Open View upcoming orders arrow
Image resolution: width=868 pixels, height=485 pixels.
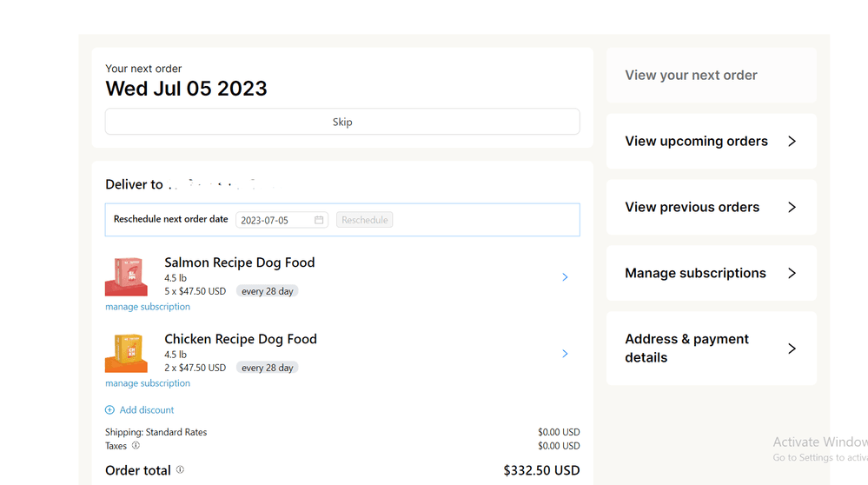point(792,141)
